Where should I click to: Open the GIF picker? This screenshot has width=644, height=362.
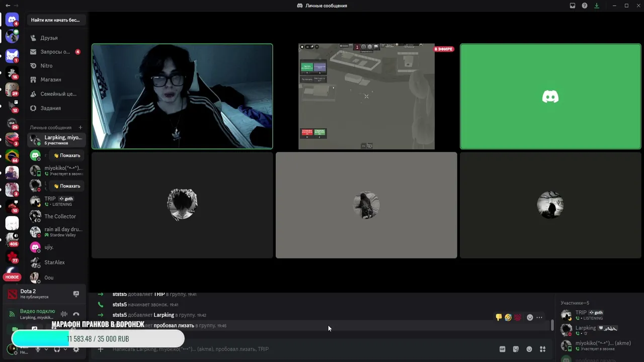[502, 349]
